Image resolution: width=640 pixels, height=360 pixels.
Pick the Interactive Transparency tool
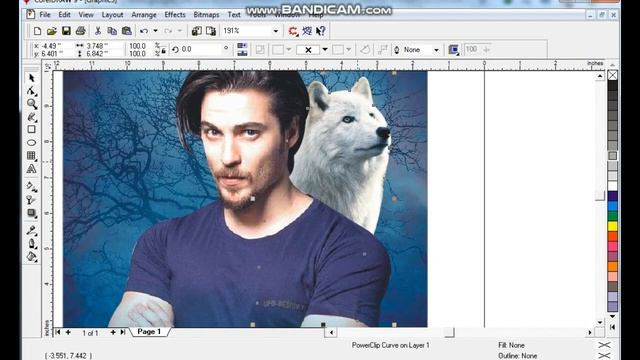tap(31, 200)
